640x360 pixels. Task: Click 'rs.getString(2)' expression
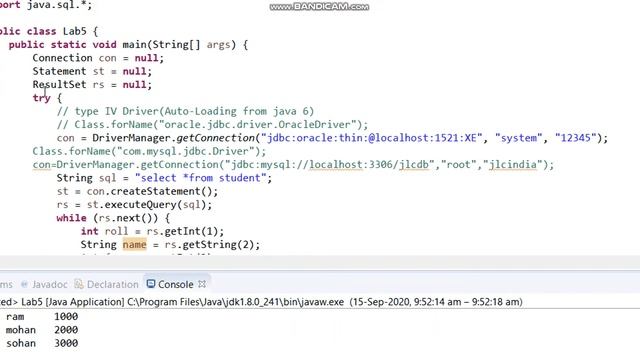click(209, 244)
